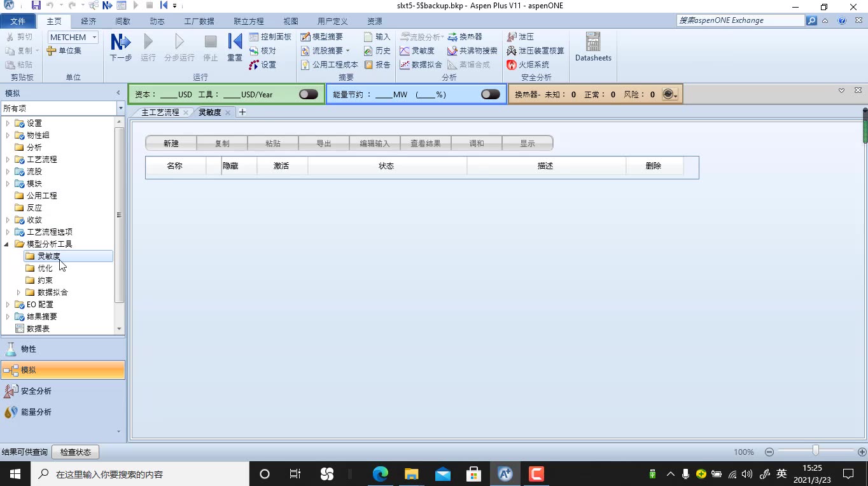Switch to the 经济 ribbon tab
The height and width of the screenshot is (486, 868).
click(89, 20)
